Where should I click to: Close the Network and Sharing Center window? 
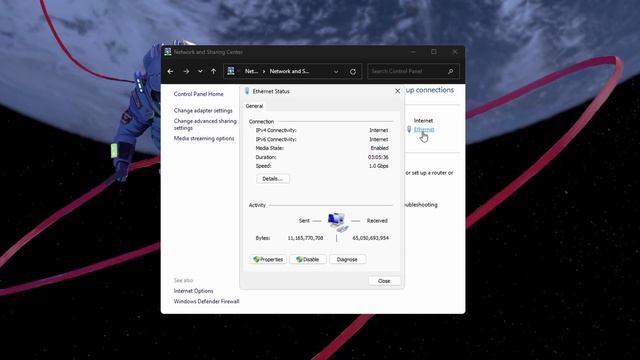(455, 52)
